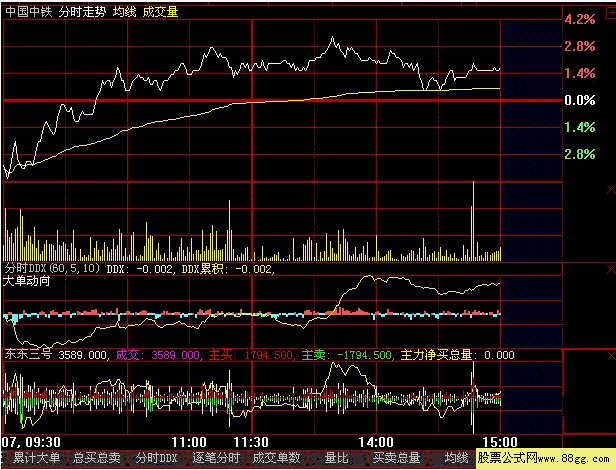Screen dimensions: 616x470
Task: Click the 0.0% axis label
Action: (x=580, y=100)
